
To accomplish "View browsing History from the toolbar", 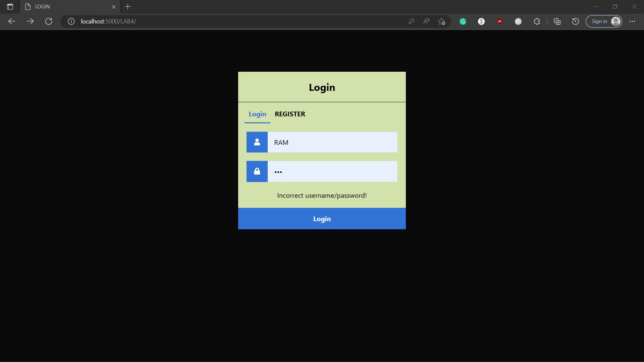I will pos(576,21).
